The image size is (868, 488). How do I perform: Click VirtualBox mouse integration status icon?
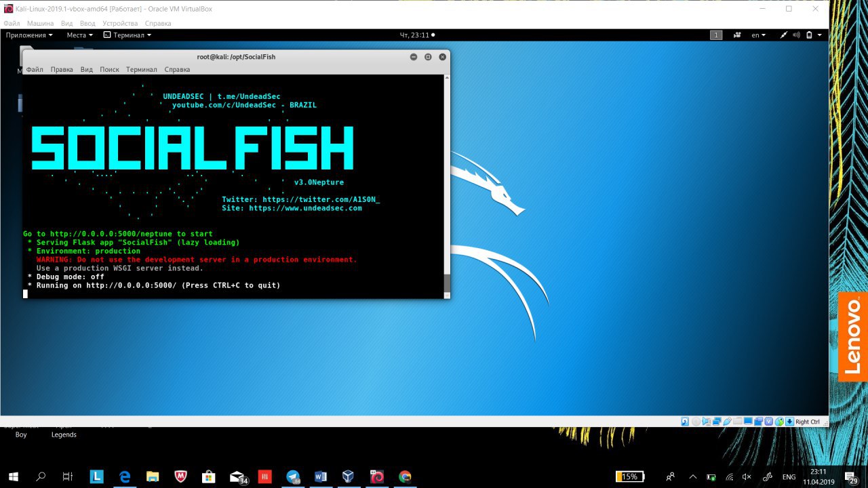779,422
